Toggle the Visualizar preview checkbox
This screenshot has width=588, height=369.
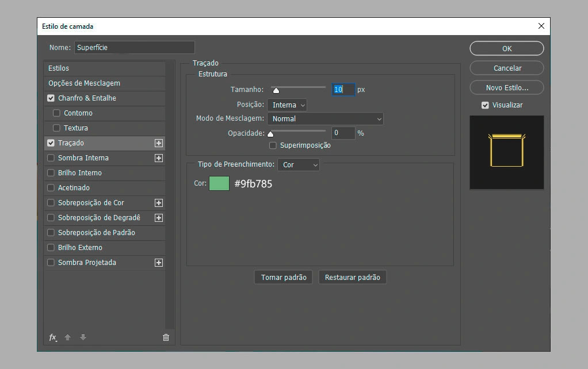point(485,105)
